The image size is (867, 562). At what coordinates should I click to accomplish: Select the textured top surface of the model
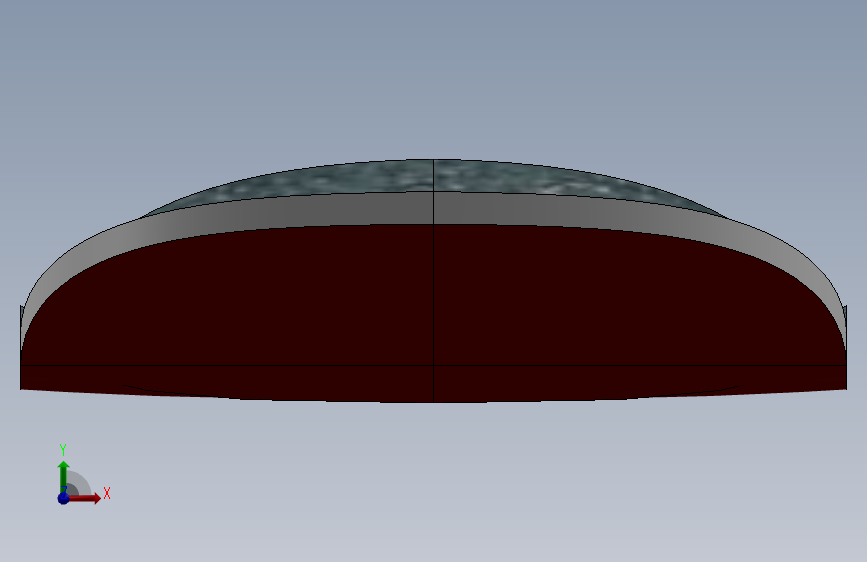pos(434,177)
